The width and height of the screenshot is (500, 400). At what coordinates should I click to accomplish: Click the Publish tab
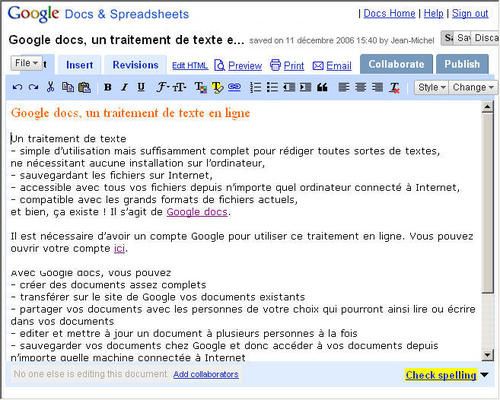pyautogui.click(x=462, y=64)
